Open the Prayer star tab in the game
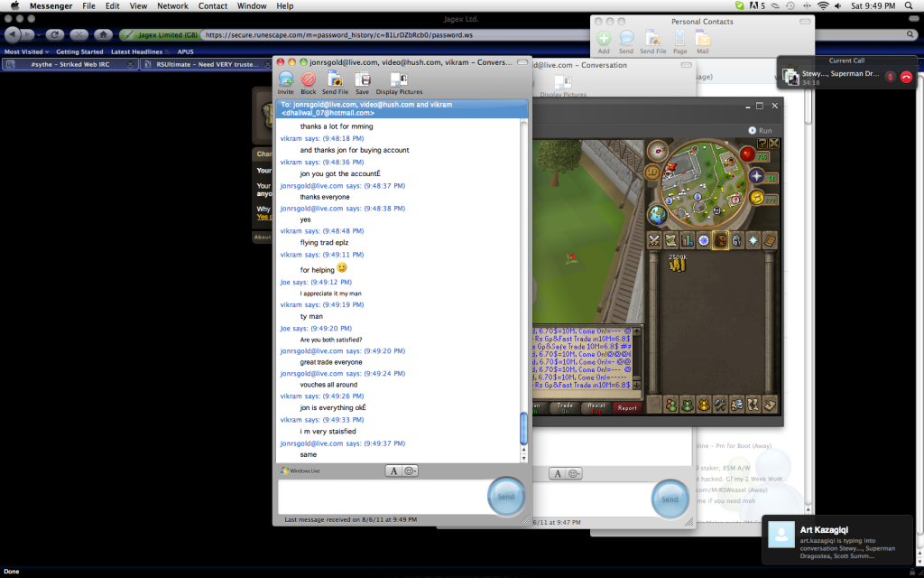Image resolution: width=924 pixels, height=578 pixels. [753, 240]
